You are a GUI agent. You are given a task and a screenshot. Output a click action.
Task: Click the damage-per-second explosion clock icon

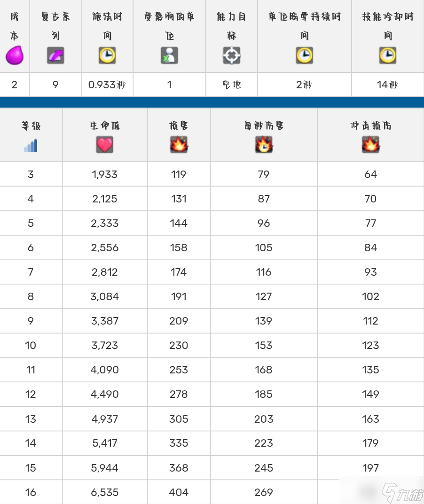264,145
